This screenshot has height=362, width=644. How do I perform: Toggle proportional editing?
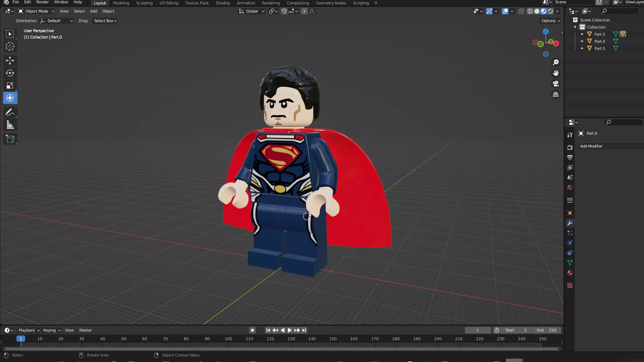[304, 11]
